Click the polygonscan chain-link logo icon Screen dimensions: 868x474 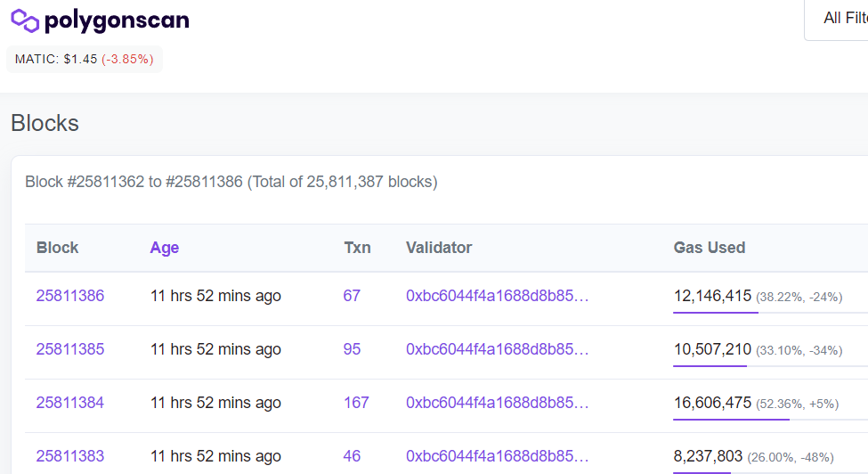click(25, 20)
